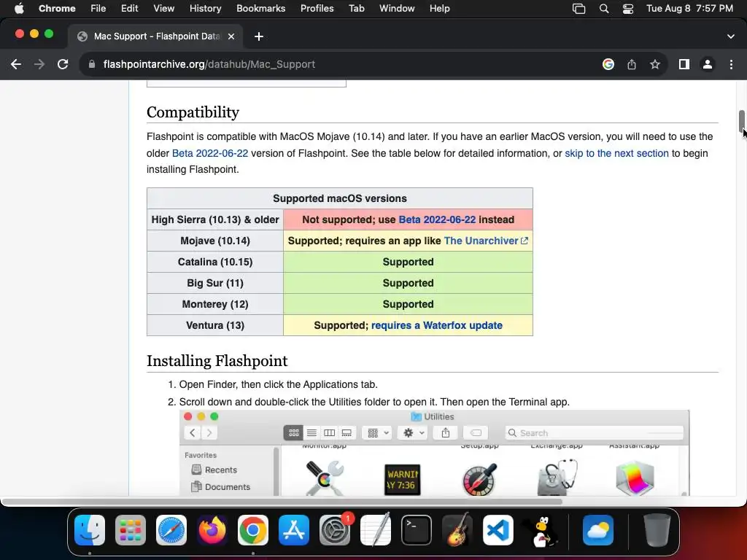Click the Ventura (13) cell
Screen dimensions: 747x560
click(215, 326)
